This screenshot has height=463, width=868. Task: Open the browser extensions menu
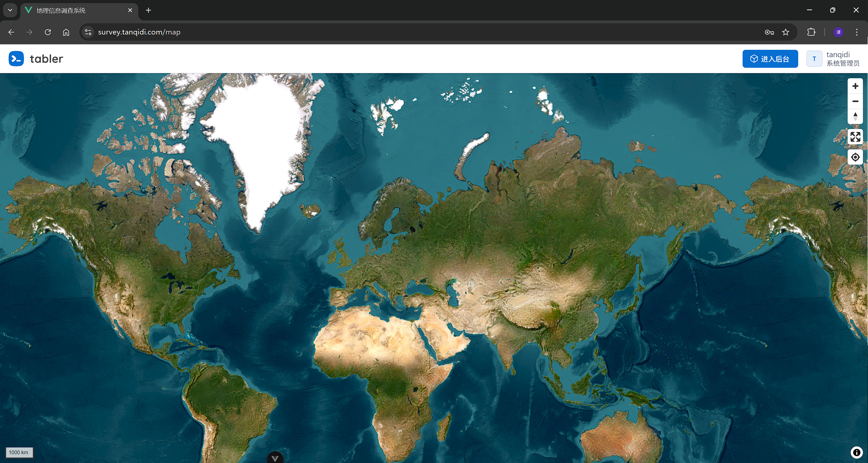(x=811, y=32)
